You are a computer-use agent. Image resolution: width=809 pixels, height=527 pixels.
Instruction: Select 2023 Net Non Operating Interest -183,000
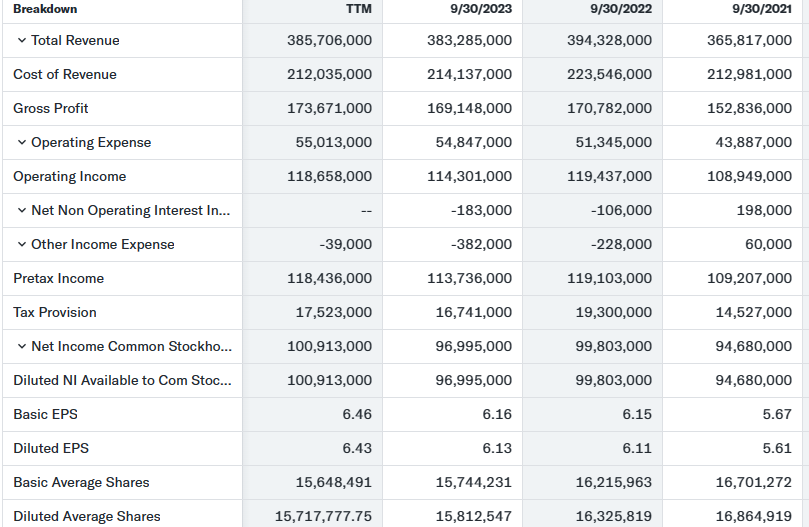(481, 211)
